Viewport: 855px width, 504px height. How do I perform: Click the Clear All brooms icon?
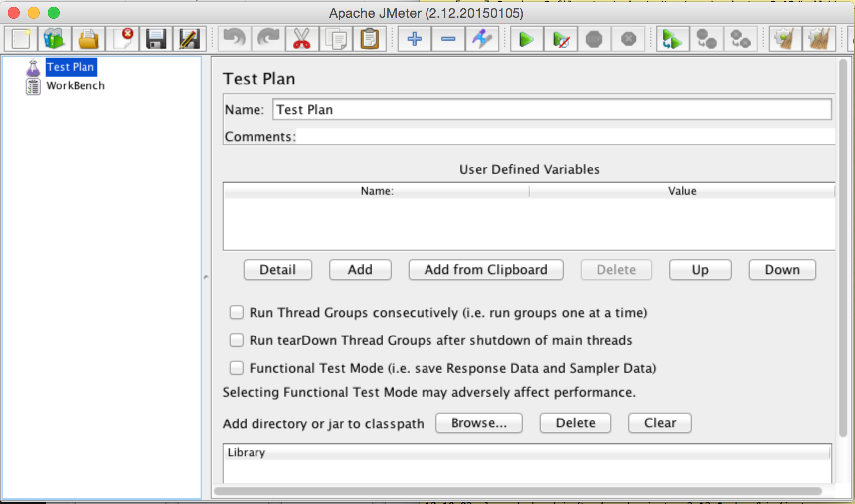(x=819, y=39)
